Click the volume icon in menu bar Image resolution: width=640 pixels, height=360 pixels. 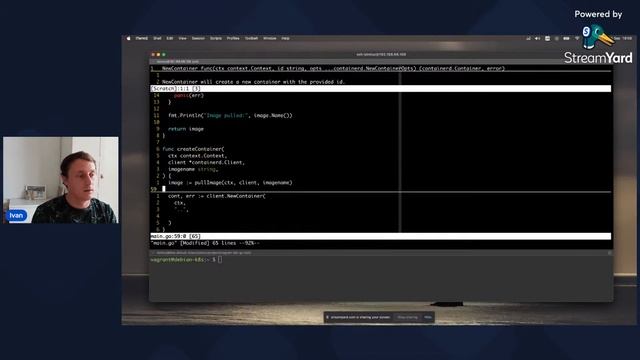point(538,38)
